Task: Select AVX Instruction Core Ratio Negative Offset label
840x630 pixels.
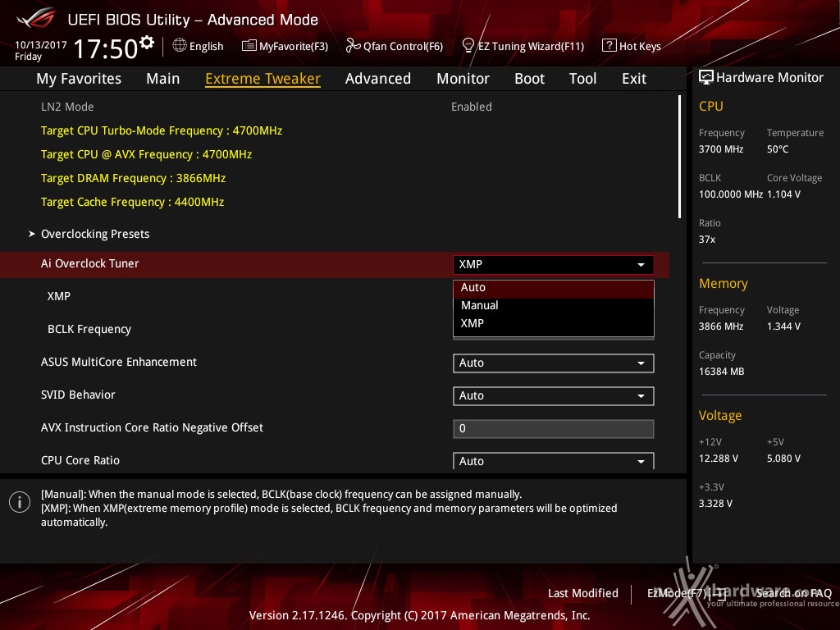Action: point(152,427)
